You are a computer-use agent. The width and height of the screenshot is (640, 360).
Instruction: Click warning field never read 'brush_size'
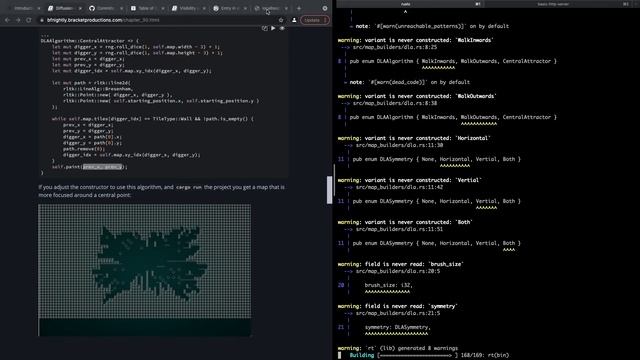click(x=400, y=264)
